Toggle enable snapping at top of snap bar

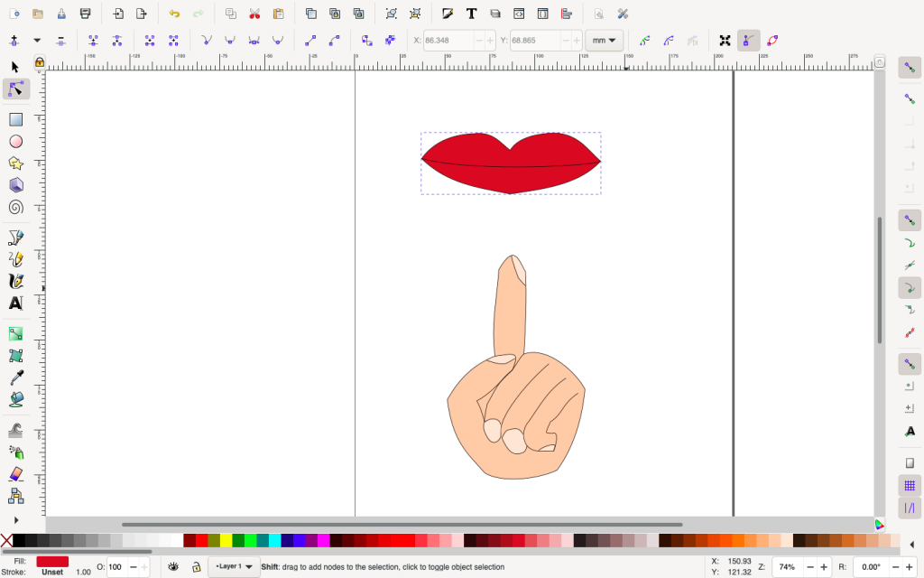click(910, 68)
